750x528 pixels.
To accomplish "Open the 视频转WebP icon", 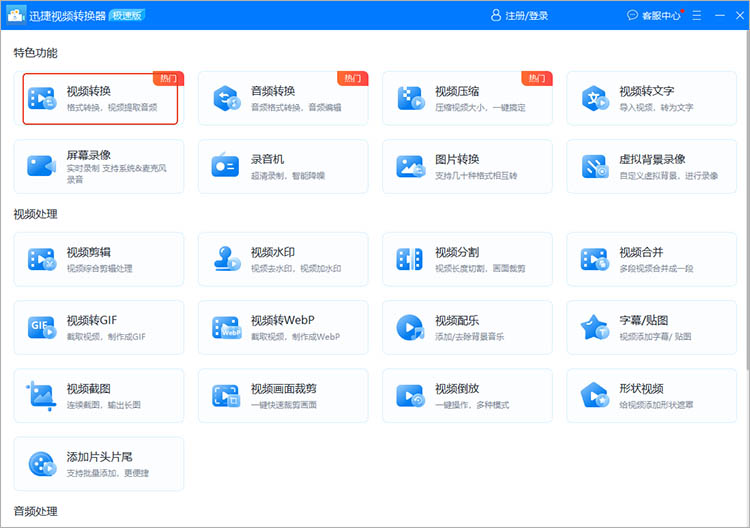I will (x=227, y=328).
